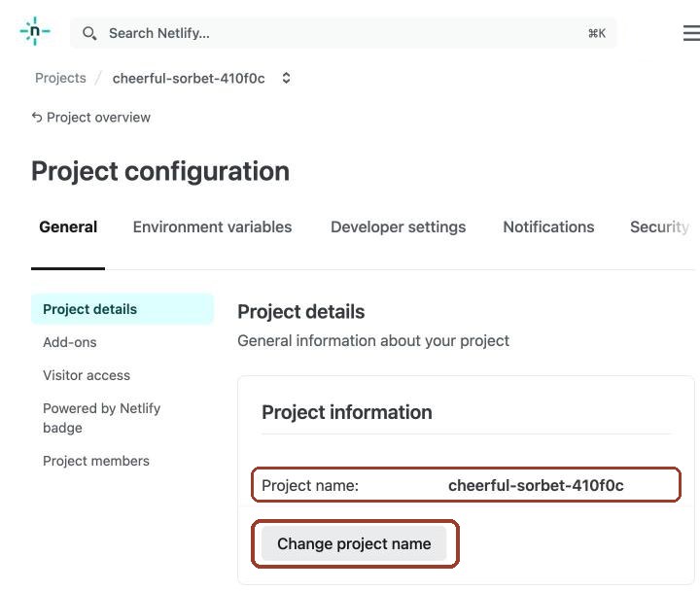Click the Change project name button
Image resolution: width=700 pixels, height=591 pixels.
[x=354, y=543]
